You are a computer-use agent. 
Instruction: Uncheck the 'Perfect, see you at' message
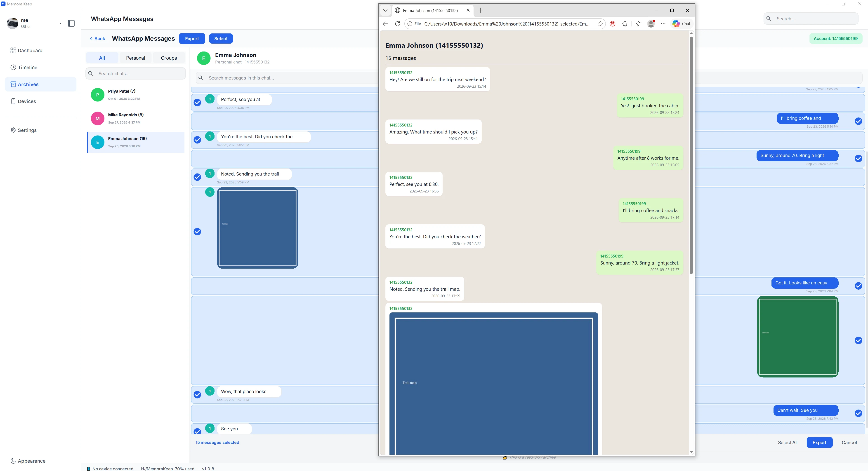pyautogui.click(x=198, y=103)
